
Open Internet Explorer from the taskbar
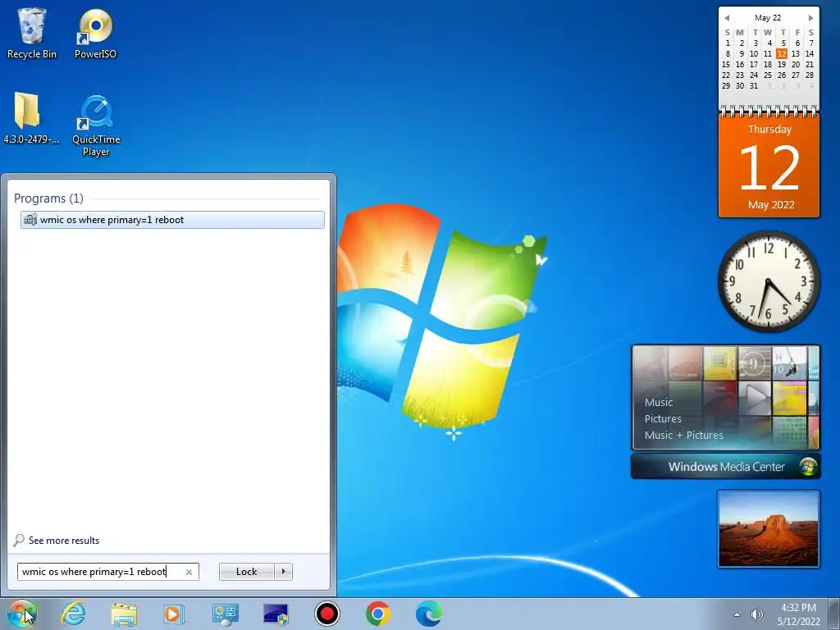(73, 614)
